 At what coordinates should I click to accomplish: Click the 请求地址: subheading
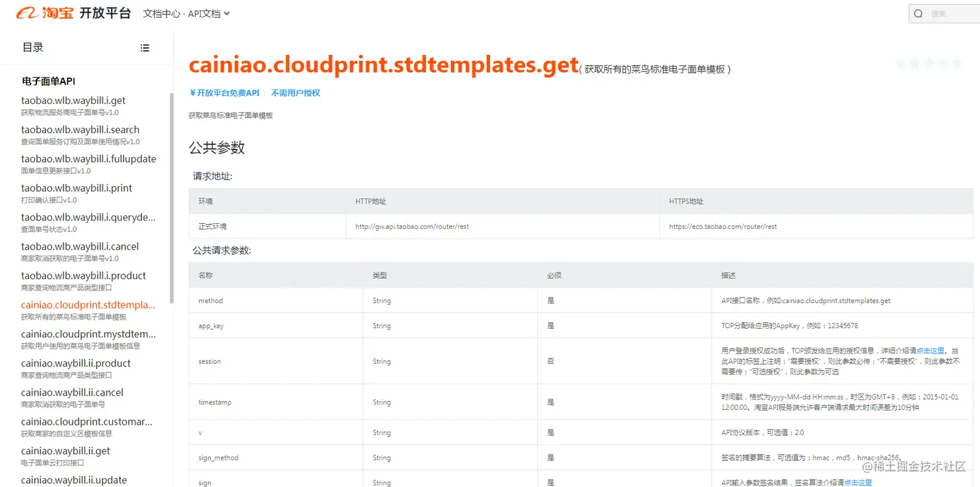213,176
